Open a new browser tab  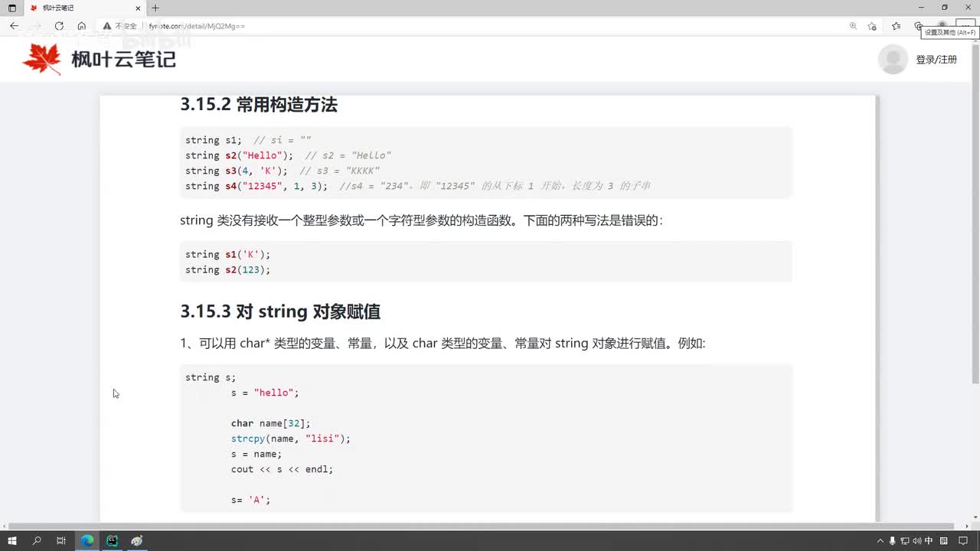point(155,8)
